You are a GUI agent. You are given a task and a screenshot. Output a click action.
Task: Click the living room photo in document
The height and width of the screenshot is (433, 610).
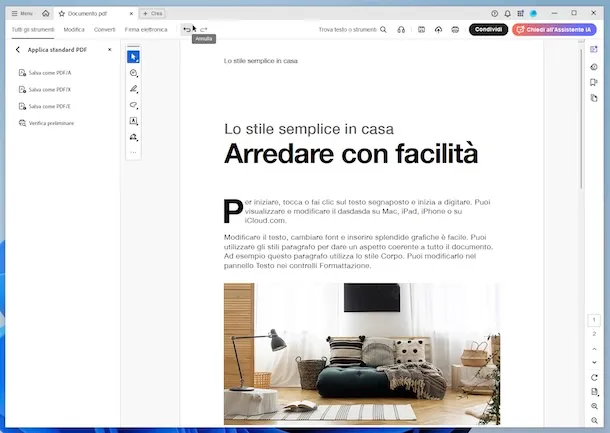(x=362, y=354)
